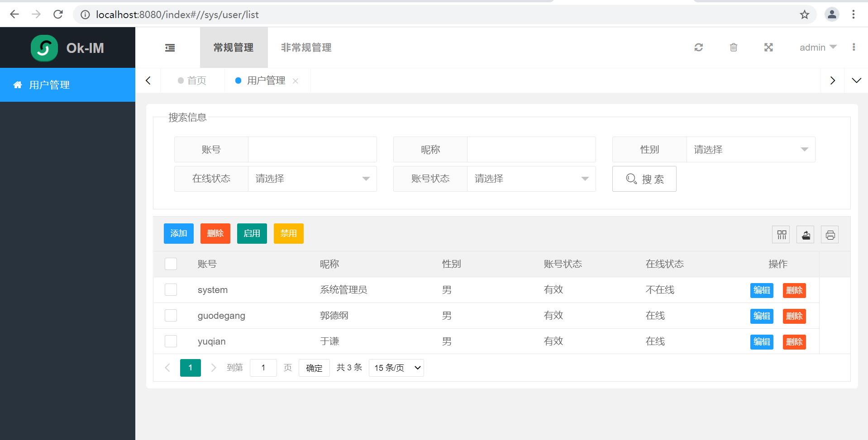Click the 账号 column header

(x=207, y=264)
